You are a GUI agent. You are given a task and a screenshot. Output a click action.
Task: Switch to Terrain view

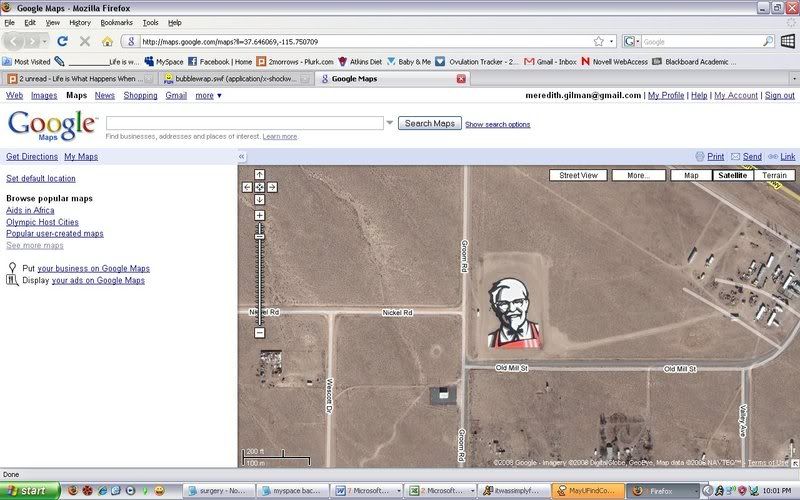click(x=773, y=175)
